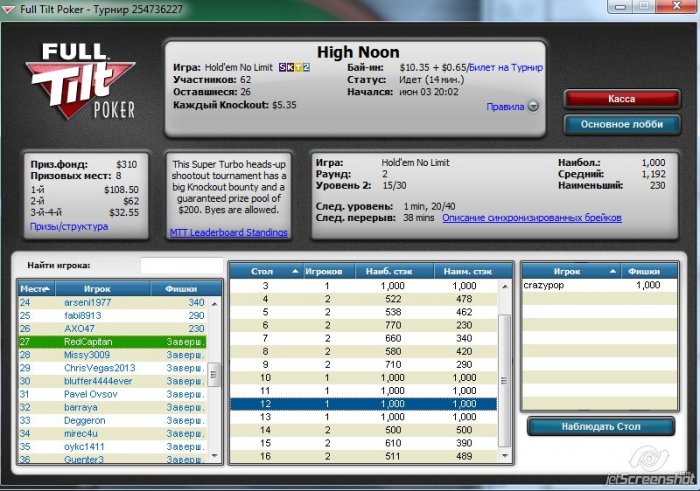Viewport: 700px width, 491px height.
Task: Go to Основное лобби
Action: (622, 125)
